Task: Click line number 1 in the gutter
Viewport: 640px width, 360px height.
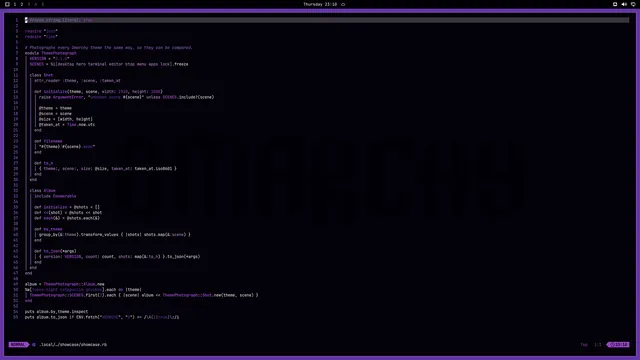Action: (17, 20)
